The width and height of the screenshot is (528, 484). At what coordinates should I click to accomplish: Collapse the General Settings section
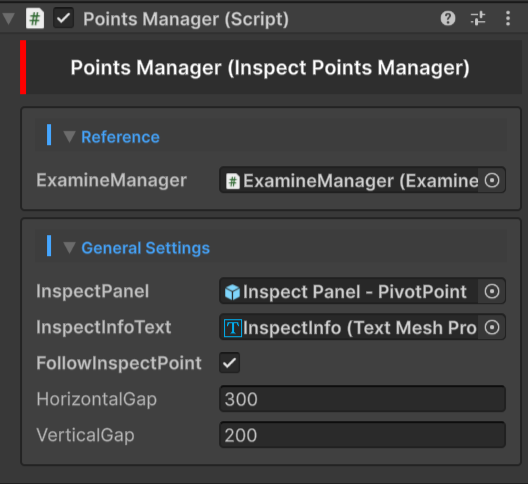[69, 248]
